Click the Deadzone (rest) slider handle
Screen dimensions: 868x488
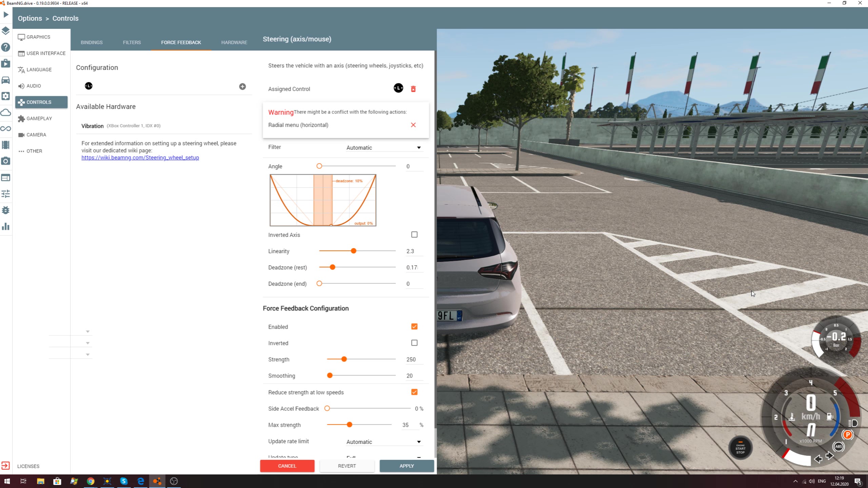coord(333,267)
